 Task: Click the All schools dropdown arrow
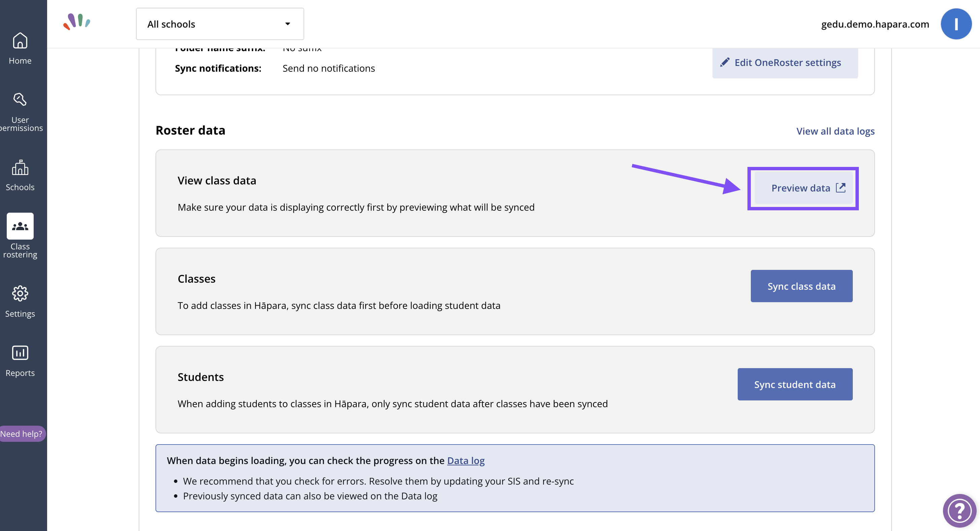[288, 24]
